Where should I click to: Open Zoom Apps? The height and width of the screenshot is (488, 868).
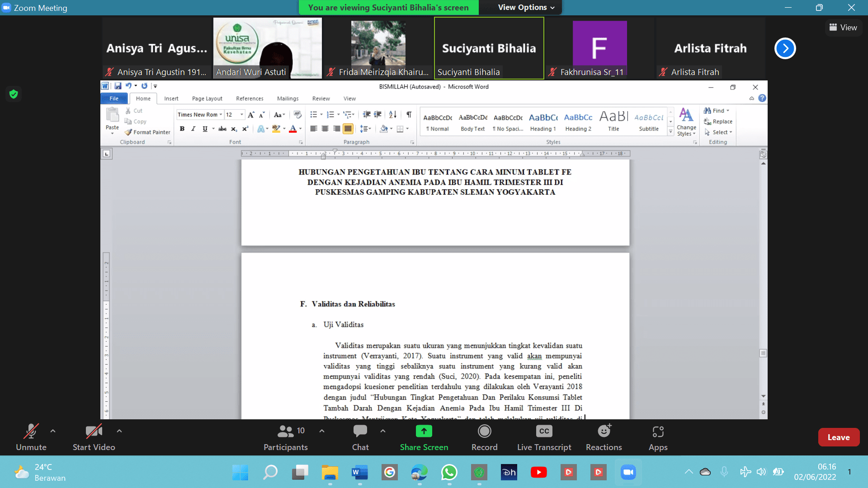point(658,437)
